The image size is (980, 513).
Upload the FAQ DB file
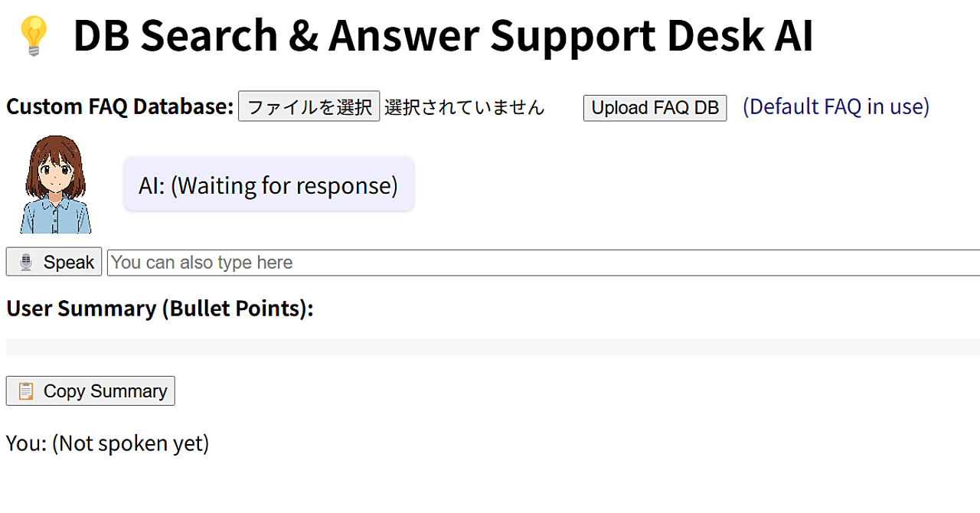coord(655,108)
